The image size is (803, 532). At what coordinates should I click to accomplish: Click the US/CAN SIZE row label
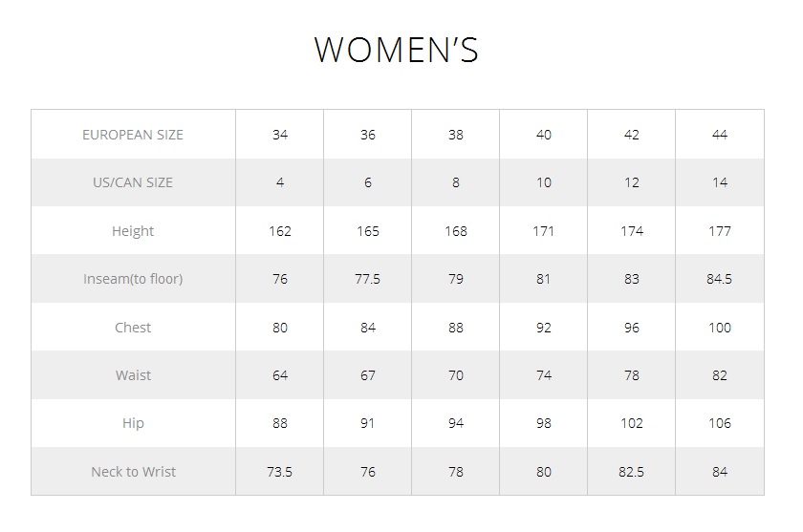pos(133,182)
